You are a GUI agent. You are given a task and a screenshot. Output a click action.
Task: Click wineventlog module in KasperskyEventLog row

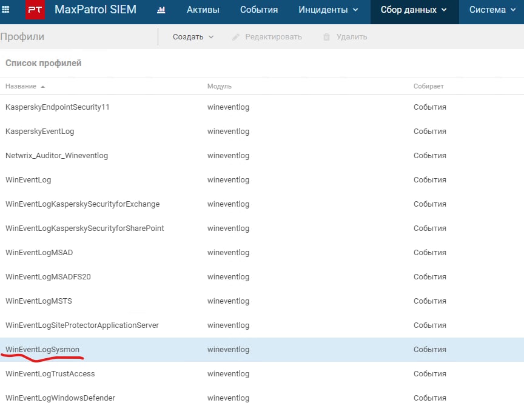228,132
